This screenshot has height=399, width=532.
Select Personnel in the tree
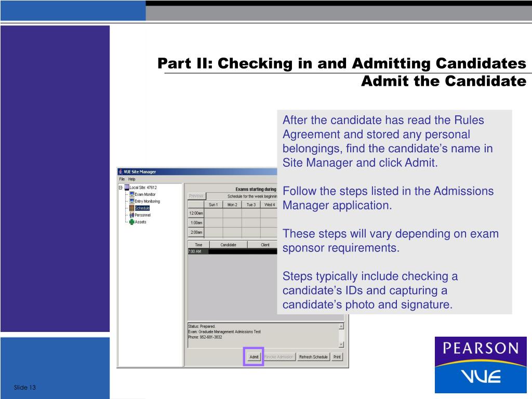coord(142,215)
